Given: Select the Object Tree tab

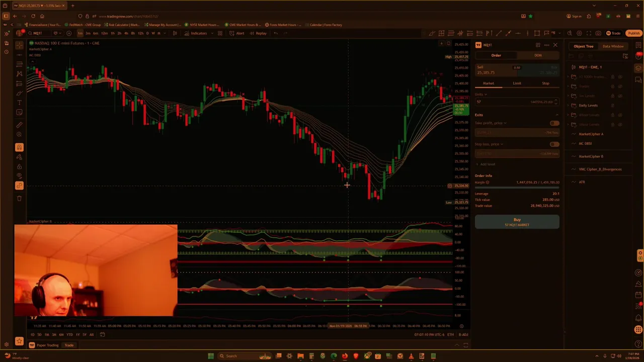Looking at the screenshot, I should click(584, 46).
